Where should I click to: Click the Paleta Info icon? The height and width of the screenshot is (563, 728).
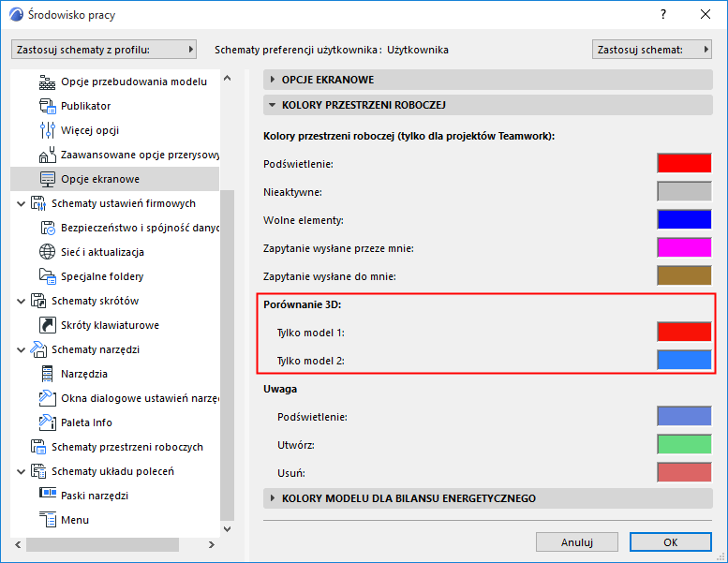tap(48, 422)
